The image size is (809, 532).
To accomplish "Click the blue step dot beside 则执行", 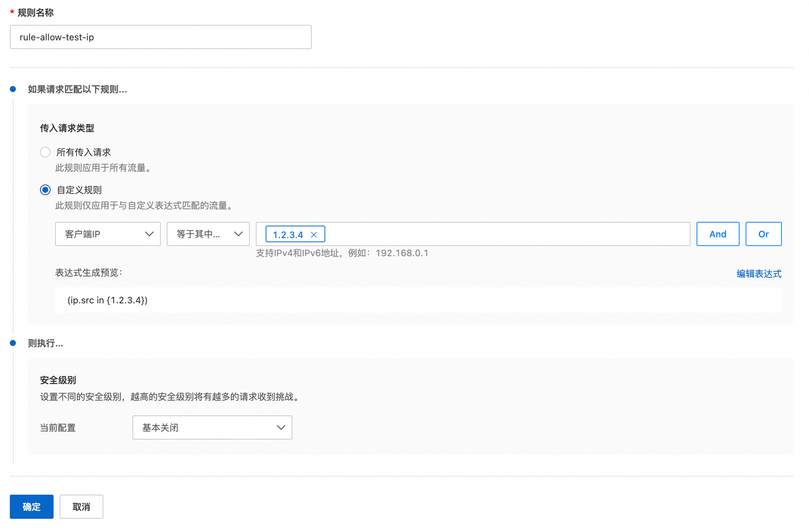I will pyautogui.click(x=13, y=343).
